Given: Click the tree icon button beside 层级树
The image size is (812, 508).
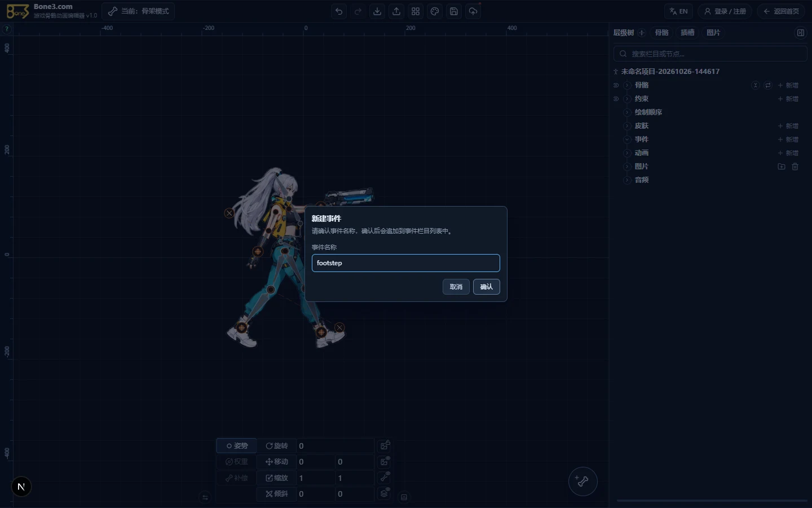Looking at the screenshot, I should click(642, 33).
